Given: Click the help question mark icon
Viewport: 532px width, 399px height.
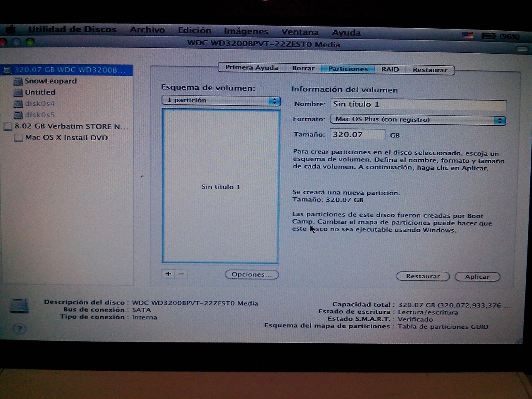Looking at the screenshot, I should pyautogui.click(x=19, y=329).
